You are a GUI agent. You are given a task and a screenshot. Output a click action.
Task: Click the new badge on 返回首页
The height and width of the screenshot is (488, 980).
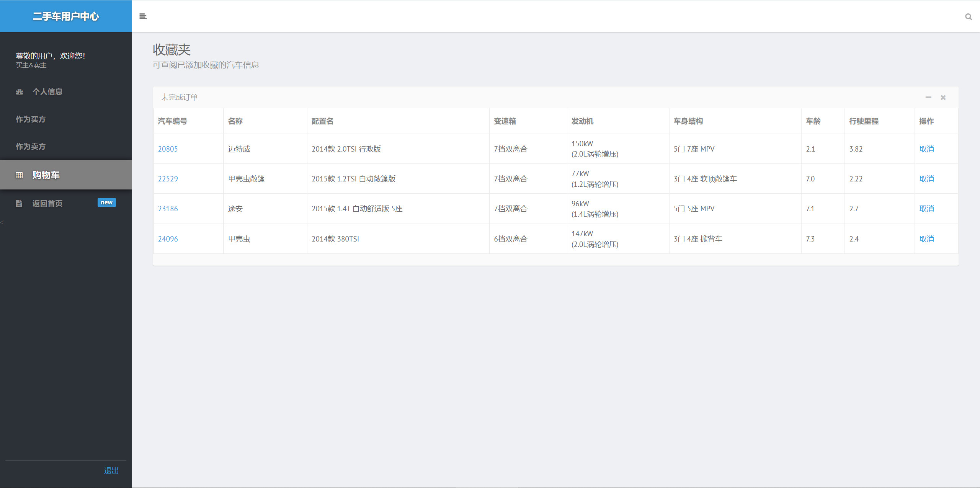click(107, 202)
